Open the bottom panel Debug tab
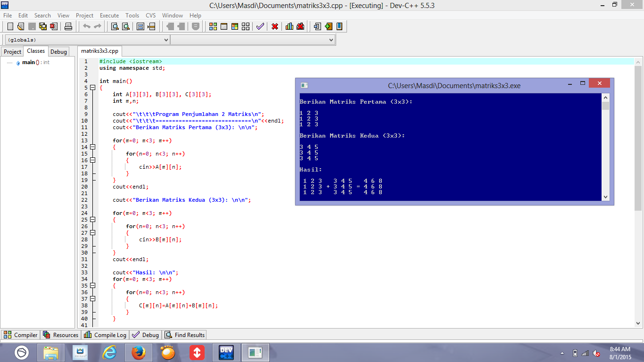 146,335
